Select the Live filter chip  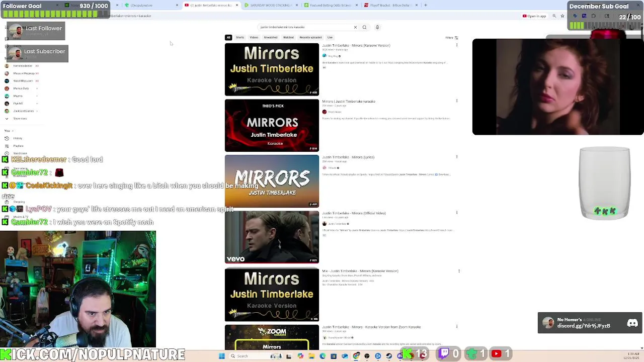[330, 37]
